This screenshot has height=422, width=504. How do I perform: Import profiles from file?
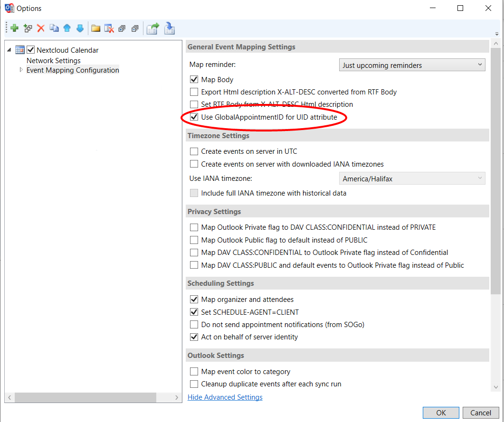170,28
